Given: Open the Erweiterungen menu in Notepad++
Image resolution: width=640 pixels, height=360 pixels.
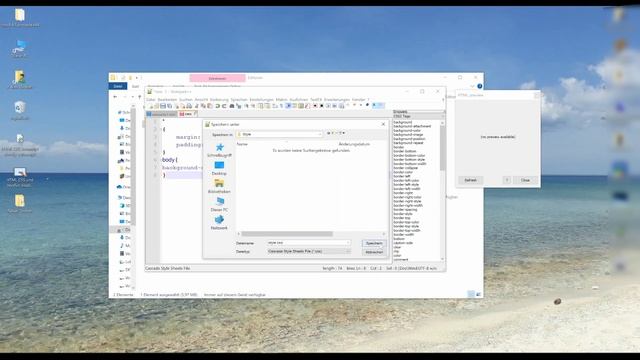Looking at the screenshot, I should pos(337,100).
